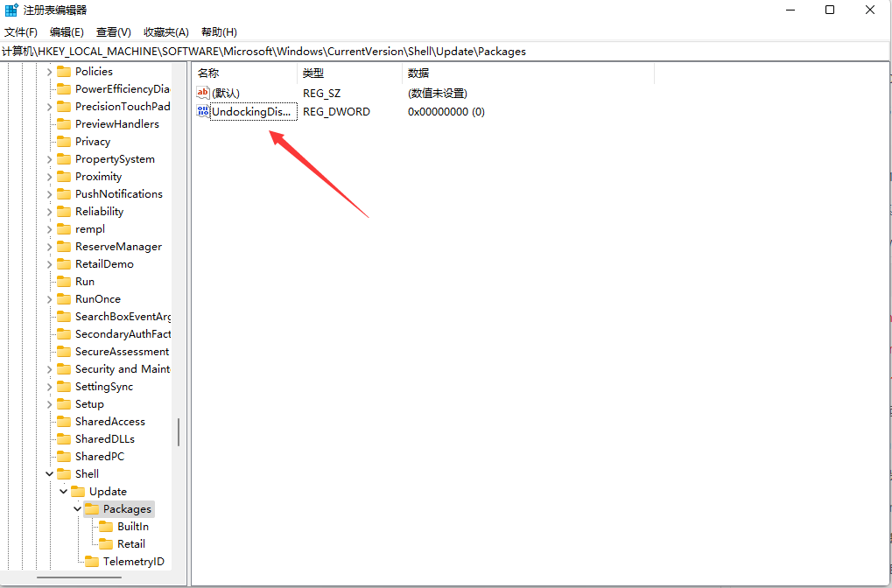Click the Registry Editor title bar icon
The width and height of the screenshot is (892, 588).
click(11, 10)
